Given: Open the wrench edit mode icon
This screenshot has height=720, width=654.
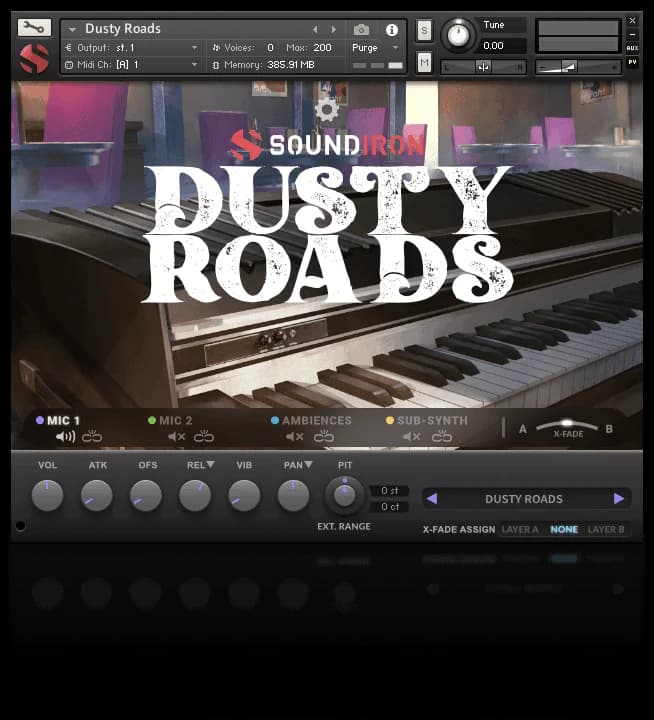Looking at the screenshot, I should (34, 28).
